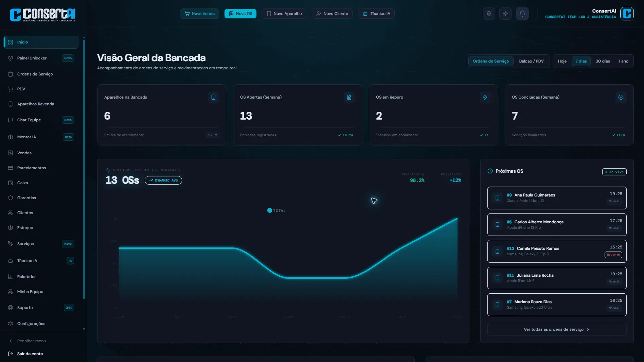Click phone icon on Aparelhos na Bancada card
The width and height of the screenshot is (644, 362).
coord(213,97)
